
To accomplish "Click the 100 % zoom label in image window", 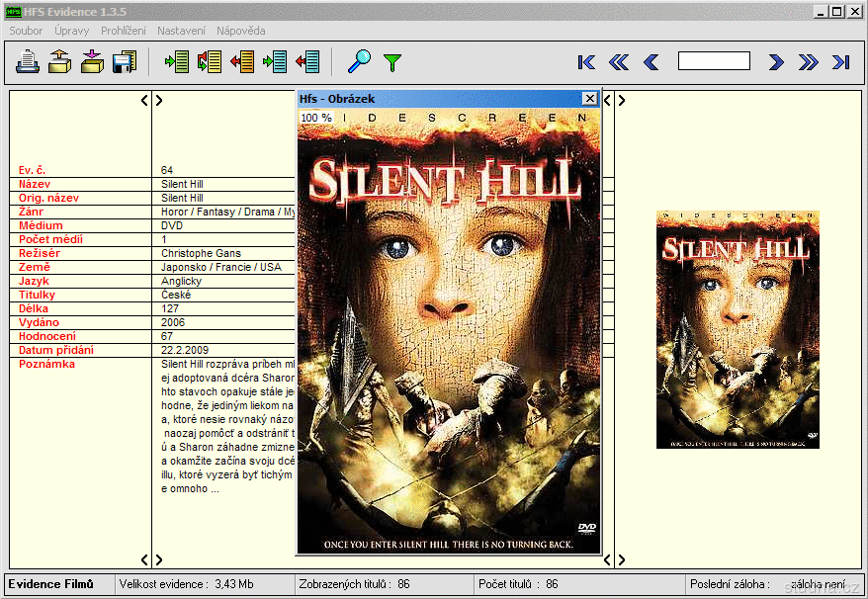I will coord(316,117).
